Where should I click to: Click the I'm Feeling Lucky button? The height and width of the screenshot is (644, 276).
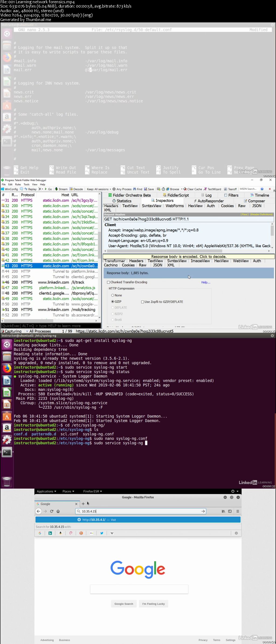coord(153,604)
